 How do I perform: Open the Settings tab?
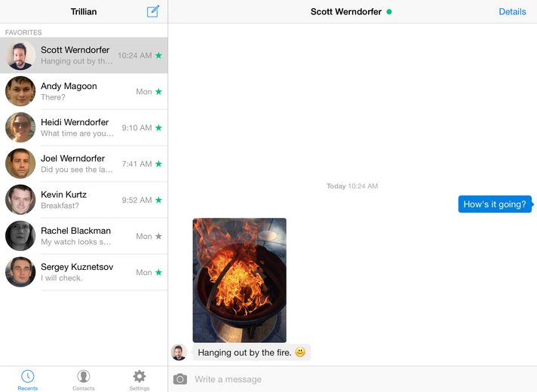coord(140,380)
